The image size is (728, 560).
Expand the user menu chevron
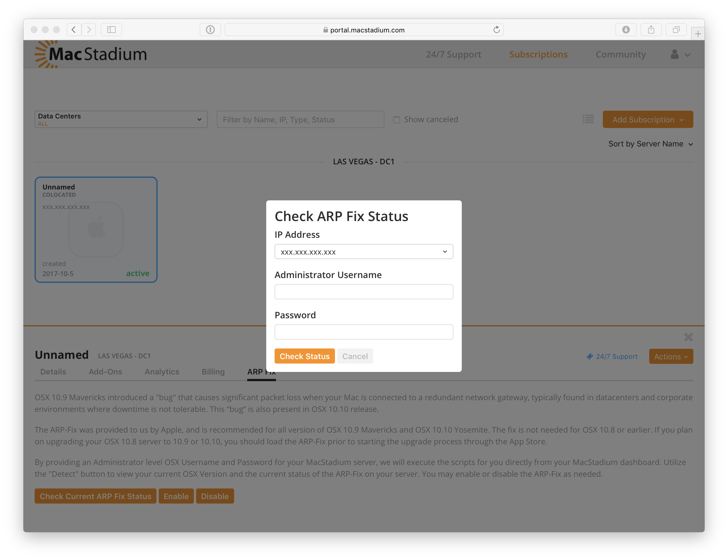point(687,55)
